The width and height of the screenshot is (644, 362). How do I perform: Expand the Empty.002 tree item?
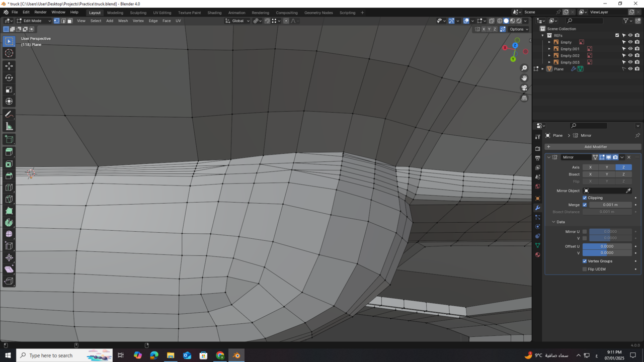tap(549, 56)
